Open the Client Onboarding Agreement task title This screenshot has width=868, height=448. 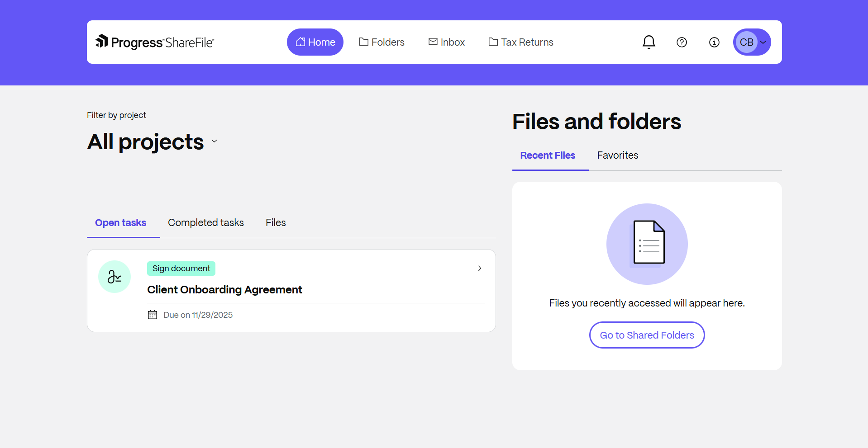pyautogui.click(x=224, y=290)
